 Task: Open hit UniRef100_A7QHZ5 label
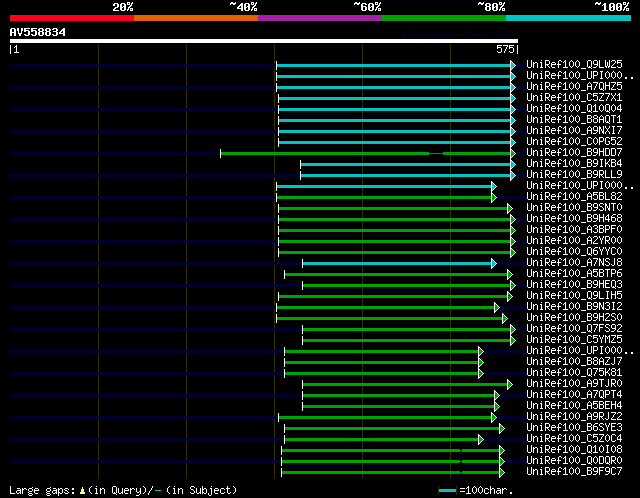(x=574, y=87)
